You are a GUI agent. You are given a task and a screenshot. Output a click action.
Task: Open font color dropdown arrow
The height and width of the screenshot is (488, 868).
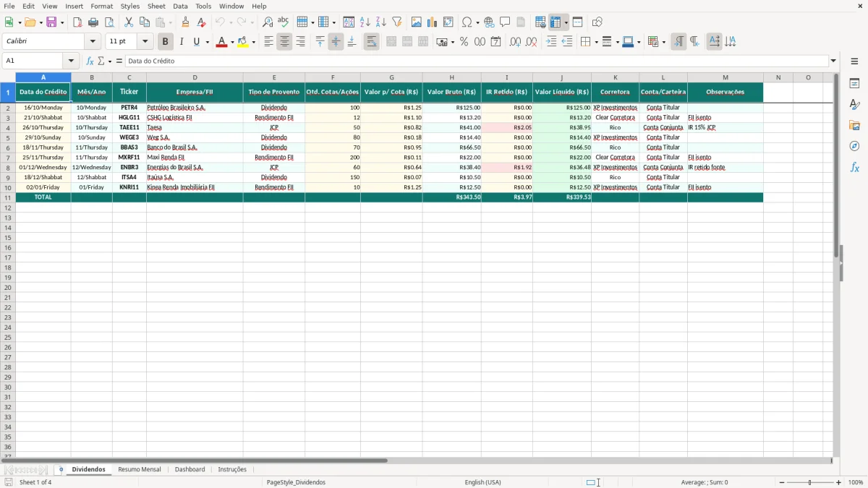click(x=231, y=42)
